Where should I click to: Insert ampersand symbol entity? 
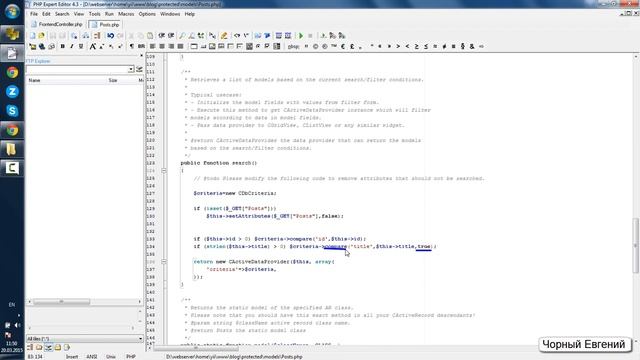(472, 47)
